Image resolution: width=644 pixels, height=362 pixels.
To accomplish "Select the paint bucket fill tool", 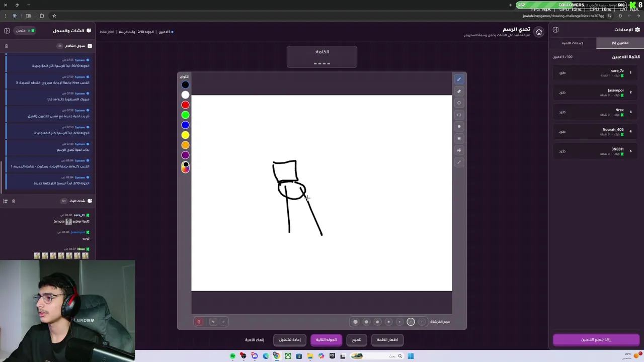I will click(459, 150).
